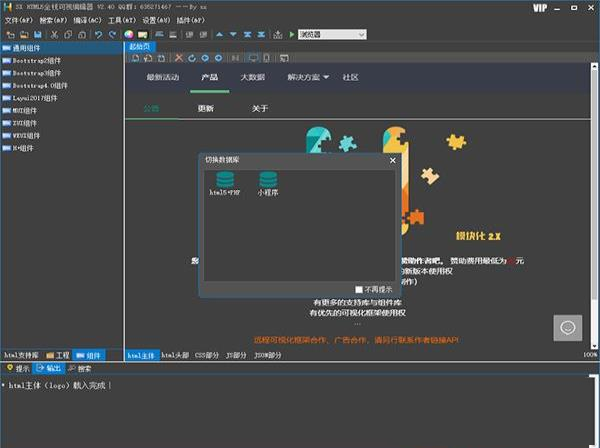600x448 pixels.
Task: Click the move-down triangle toolbar icon
Action: point(233,35)
